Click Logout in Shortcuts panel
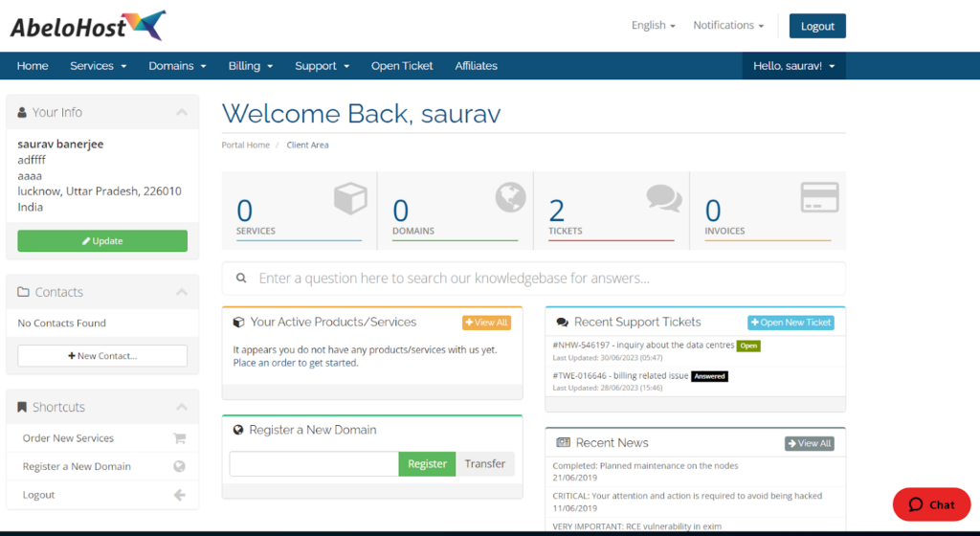Viewport: 980px width, 536px height. (x=102, y=495)
